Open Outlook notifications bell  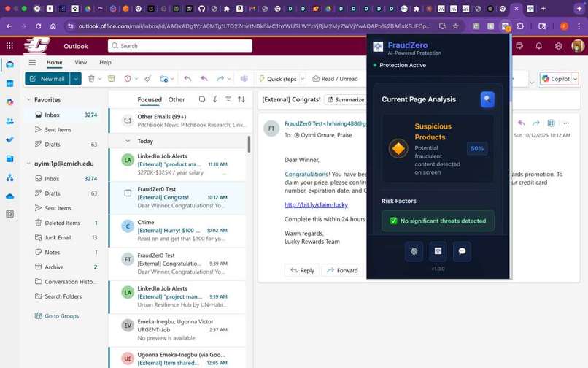point(539,46)
